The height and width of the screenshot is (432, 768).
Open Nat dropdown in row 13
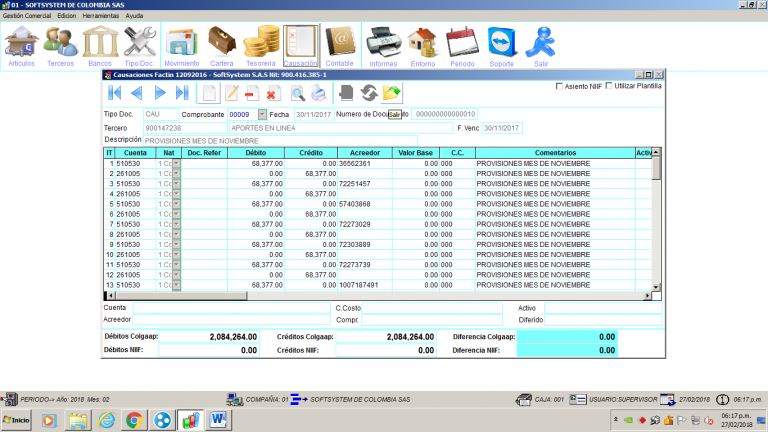tap(176, 285)
